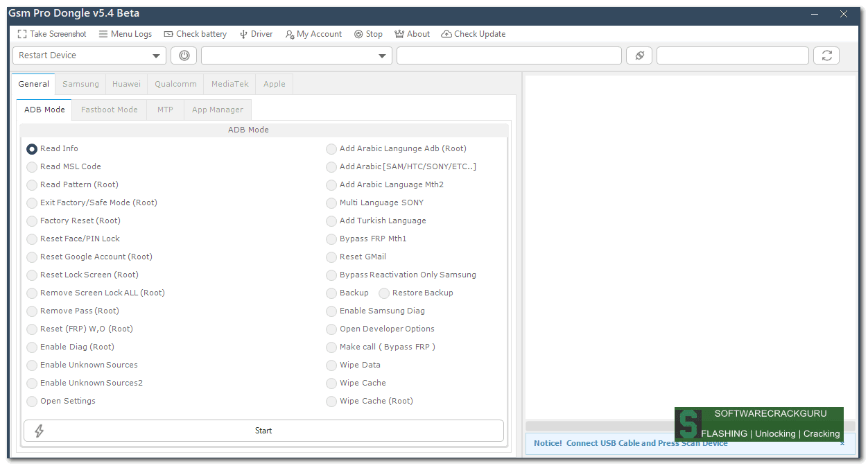Image resolution: width=868 pixels, height=466 pixels.
Task: Choose Open Settings option
Action: (x=61, y=401)
